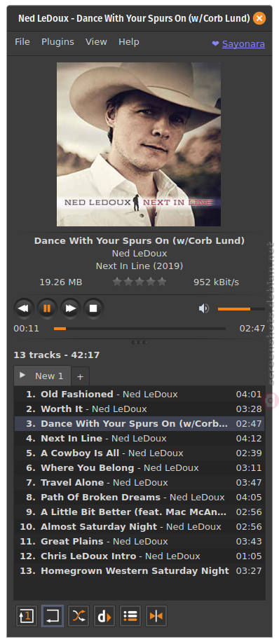Toggle repeat-one mode icon
279x644 pixels.
click(x=27, y=616)
